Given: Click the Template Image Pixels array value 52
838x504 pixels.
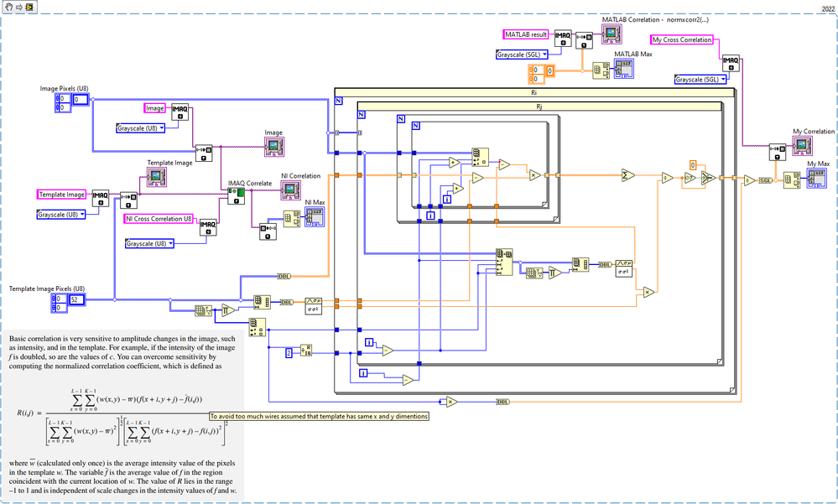Looking at the screenshot, I should [x=77, y=300].
